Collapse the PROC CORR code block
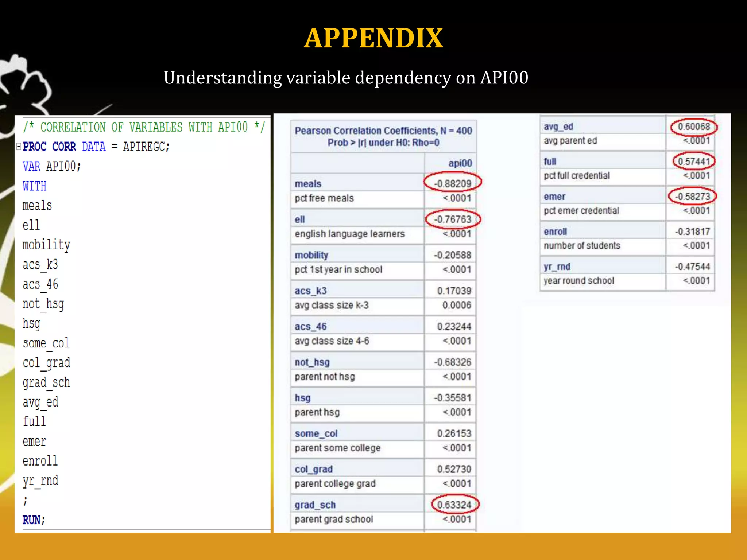 point(18,147)
